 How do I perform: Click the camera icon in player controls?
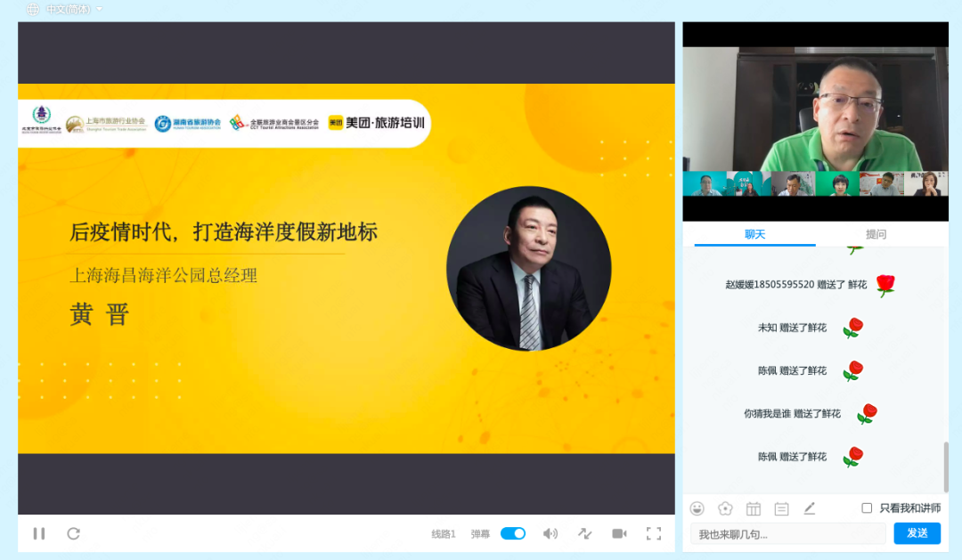(x=619, y=533)
